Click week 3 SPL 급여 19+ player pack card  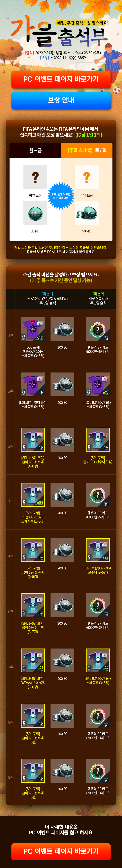[98, 440]
